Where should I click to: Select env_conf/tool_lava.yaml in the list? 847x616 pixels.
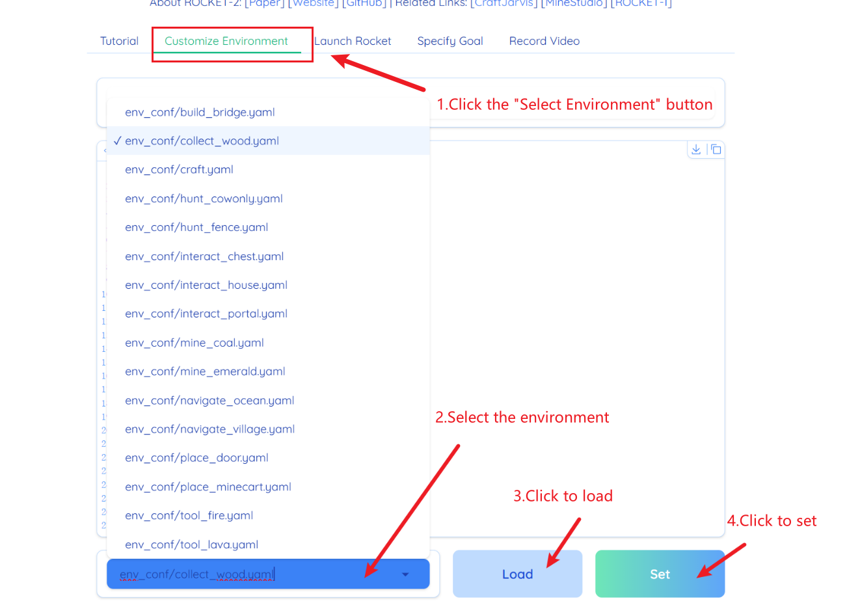pyautogui.click(x=191, y=544)
